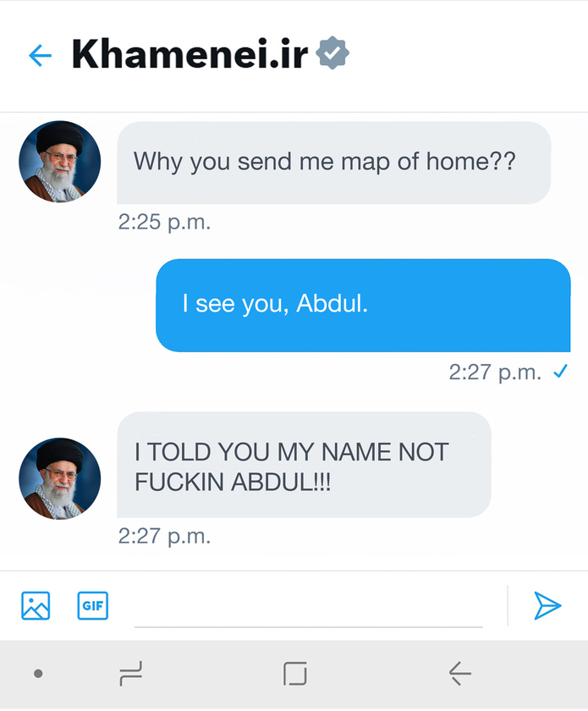Viewport: 588px width, 711px height.
Task: Open the image attachment icon
Action: [36, 605]
